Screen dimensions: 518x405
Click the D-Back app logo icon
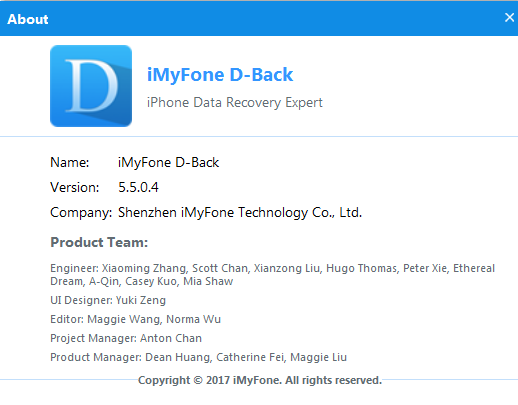click(91, 86)
